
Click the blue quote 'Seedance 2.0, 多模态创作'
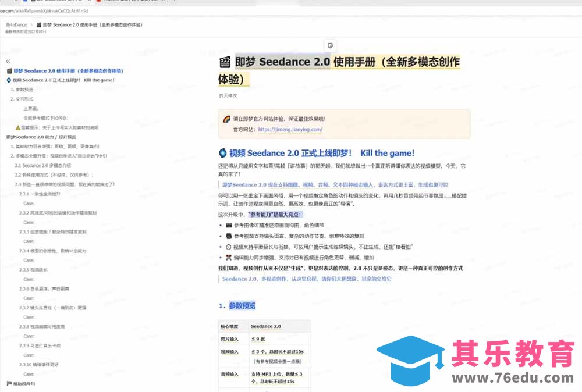coord(307,279)
